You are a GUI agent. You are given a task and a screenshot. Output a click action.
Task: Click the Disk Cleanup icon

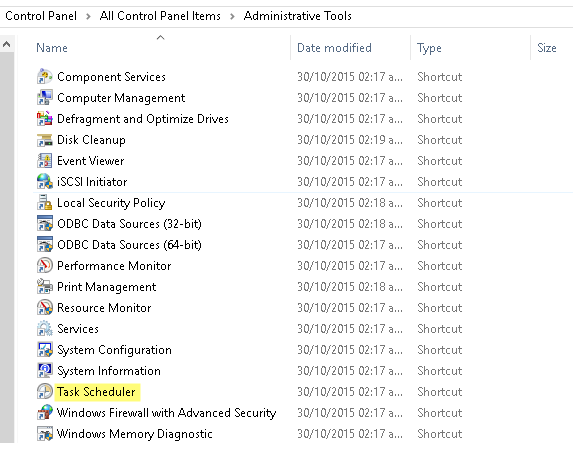pyautogui.click(x=45, y=140)
